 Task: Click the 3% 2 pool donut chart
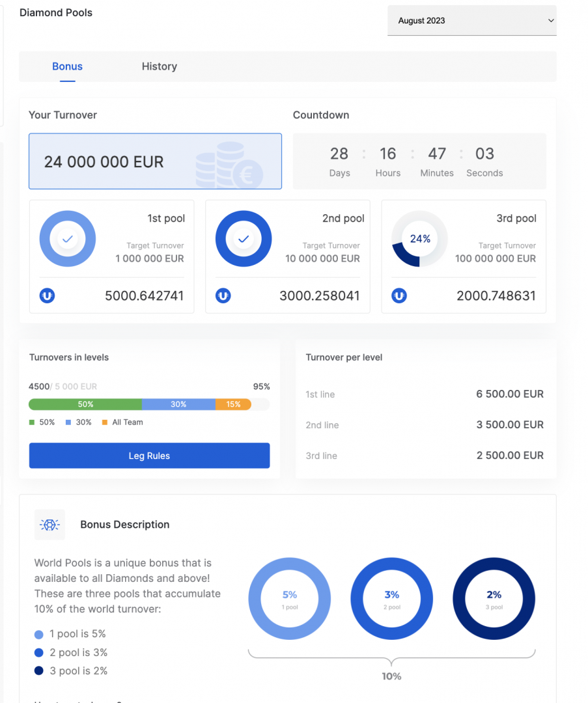click(391, 599)
